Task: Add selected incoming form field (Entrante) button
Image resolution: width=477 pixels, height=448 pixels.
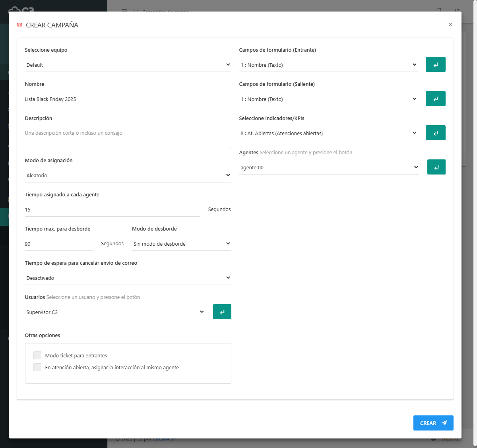Action: 435,65
